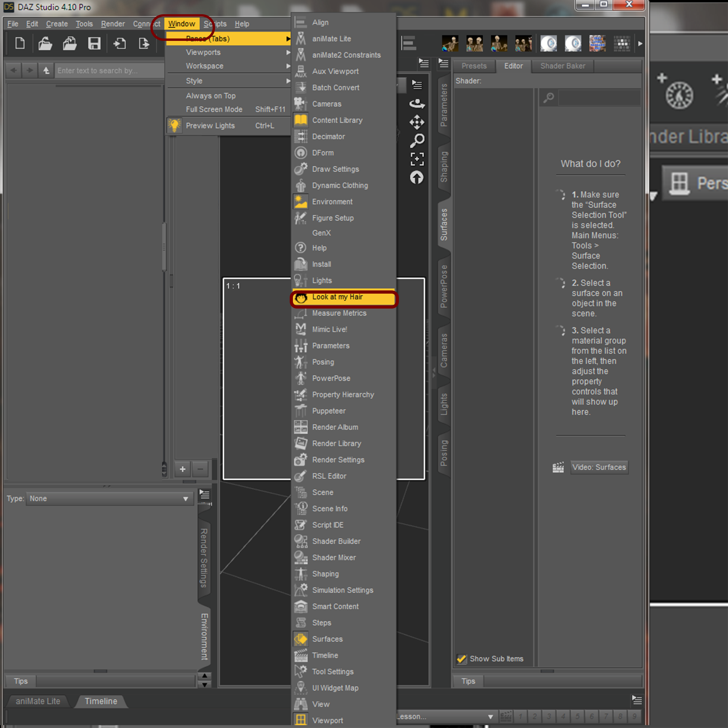
Task: Click the Video: Surfaces button
Action: pyautogui.click(x=599, y=467)
